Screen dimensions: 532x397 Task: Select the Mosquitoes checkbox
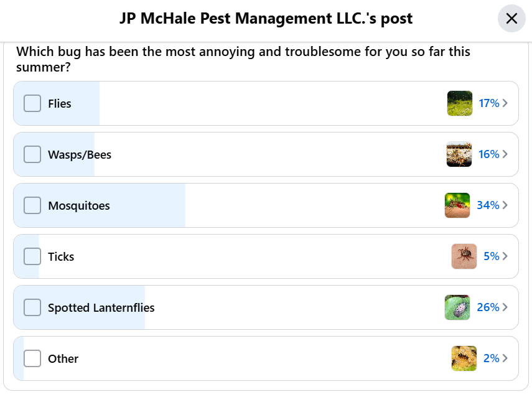(32, 205)
